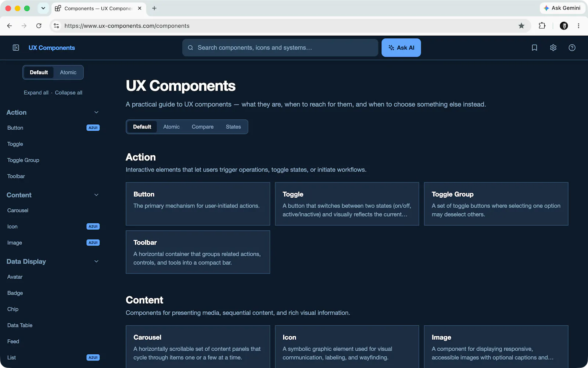This screenshot has width=588, height=368.
Task: Open settings gear icon
Action: (553, 48)
